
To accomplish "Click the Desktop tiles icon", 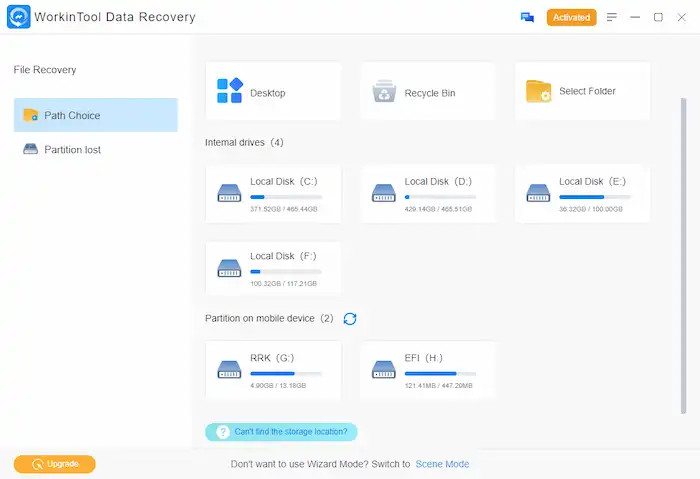I will click(229, 91).
